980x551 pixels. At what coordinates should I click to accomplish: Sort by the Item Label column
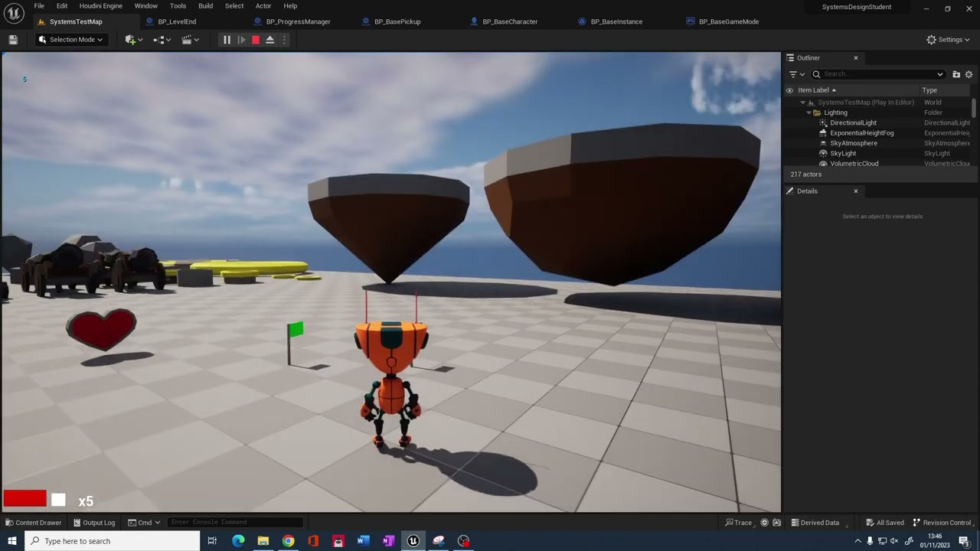[x=817, y=90]
